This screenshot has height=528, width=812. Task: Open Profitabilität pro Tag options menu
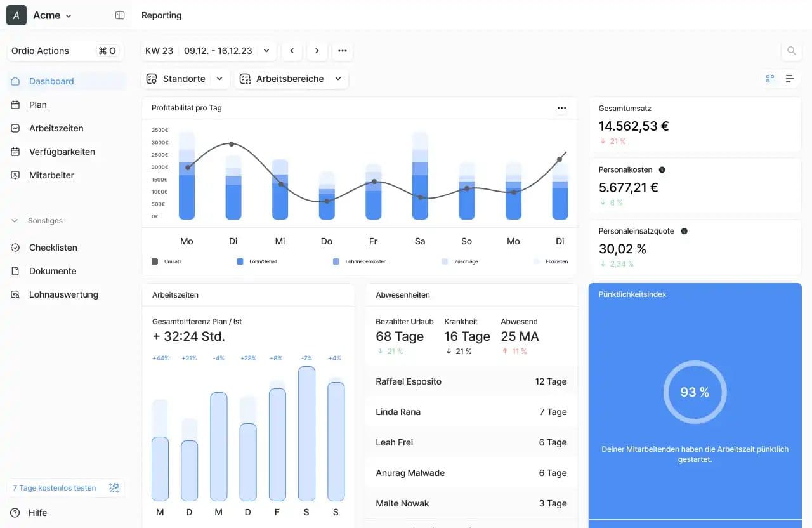coord(561,108)
